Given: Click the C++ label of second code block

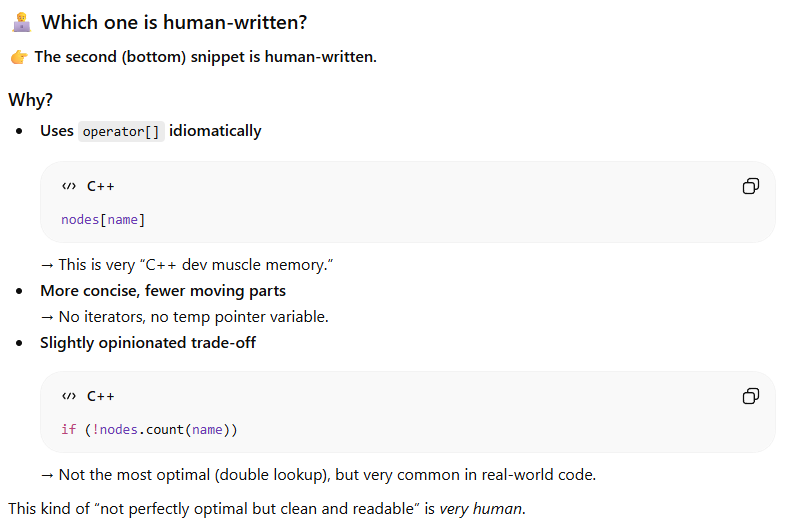Looking at the screenshot, I should click(x=101, y=396).
